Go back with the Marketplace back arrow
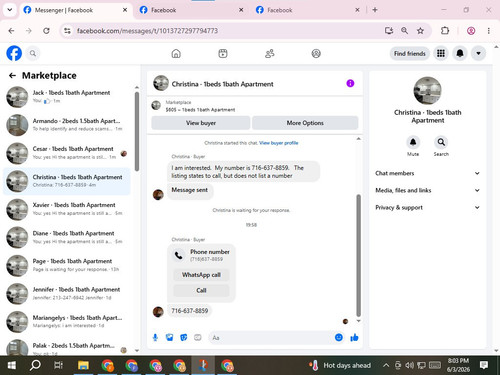500x375 pixels. 12,76
